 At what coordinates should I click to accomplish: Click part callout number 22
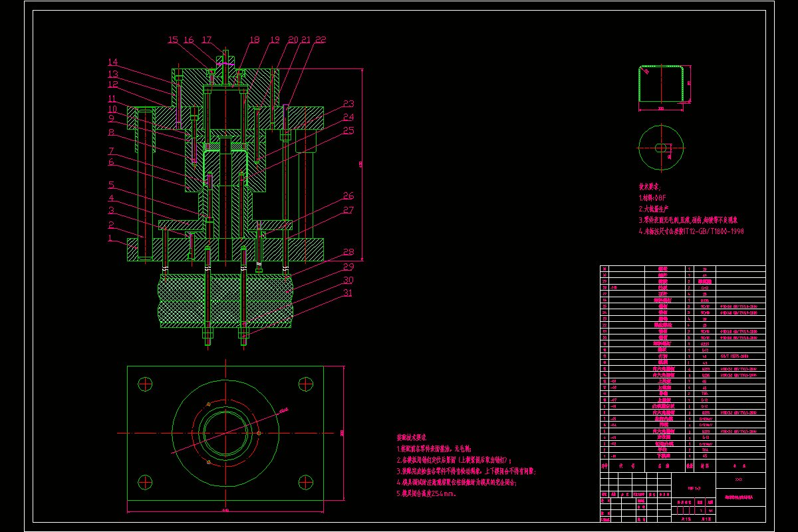(321, 40)
